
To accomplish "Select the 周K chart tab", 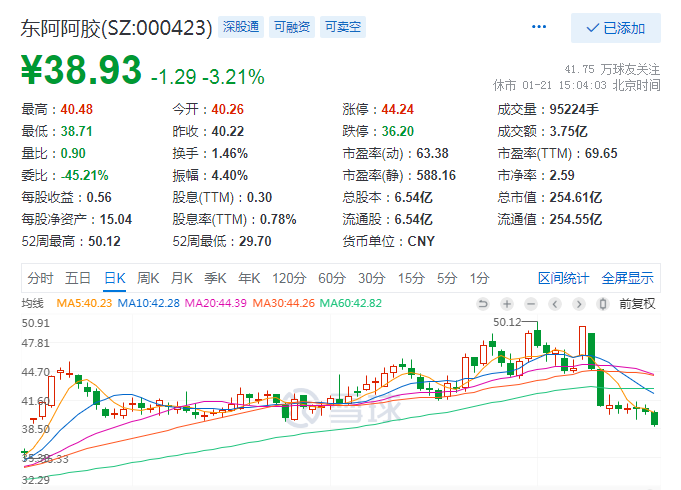I will coord(148,278).
